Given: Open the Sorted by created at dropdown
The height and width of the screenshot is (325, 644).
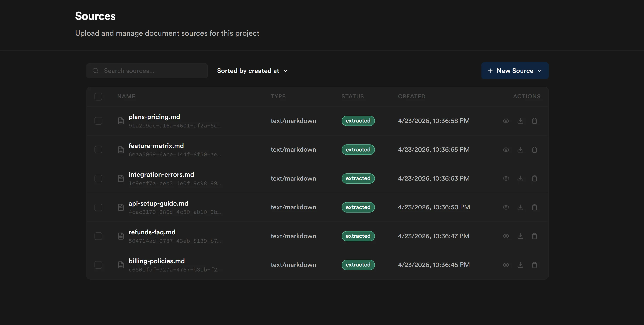Looking at the screenshot, I should point(253,71).
